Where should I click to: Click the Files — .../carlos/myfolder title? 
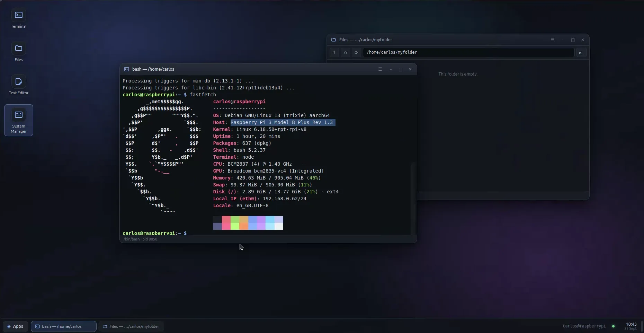[x=366, y=40]
